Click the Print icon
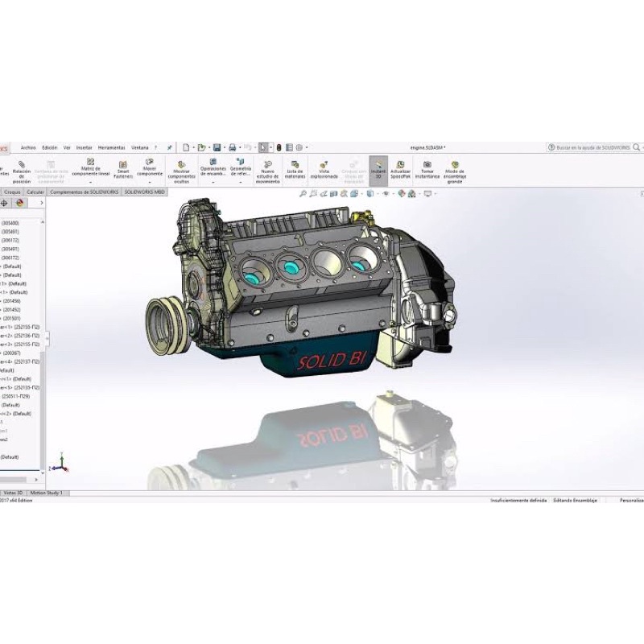Screen dimensions: 644x644 click(x=233, y=147)
